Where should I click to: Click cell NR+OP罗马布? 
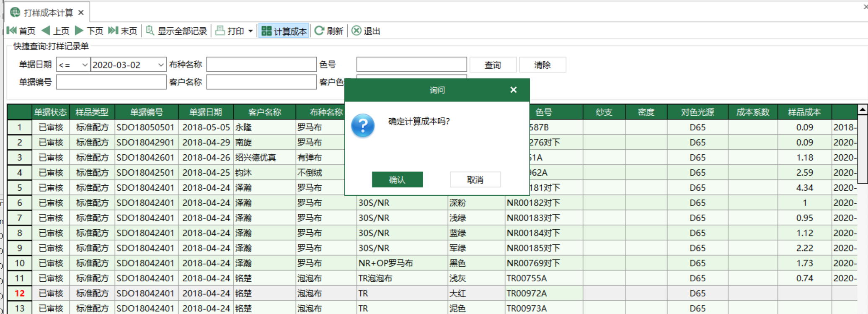(402, 263)
